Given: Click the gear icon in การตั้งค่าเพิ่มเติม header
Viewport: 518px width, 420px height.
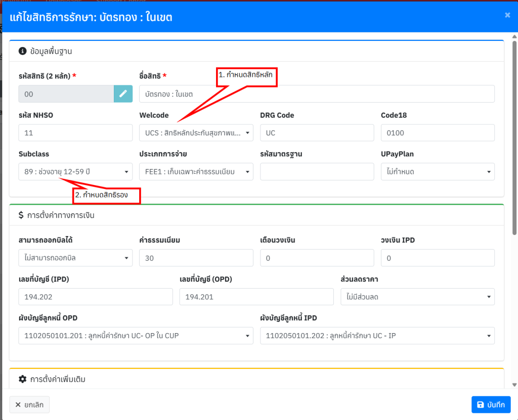Looking at the screenshot, I should [x=22, y=379].
